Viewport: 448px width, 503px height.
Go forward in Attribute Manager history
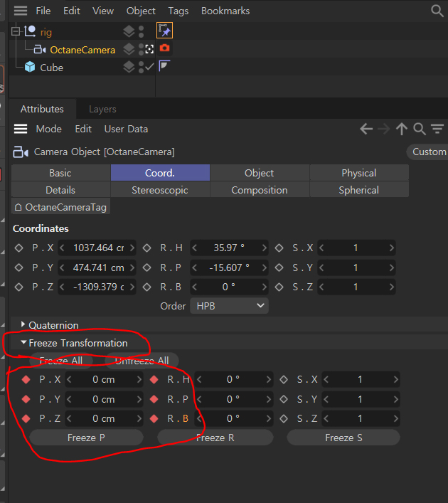click(x=384, y=129)
